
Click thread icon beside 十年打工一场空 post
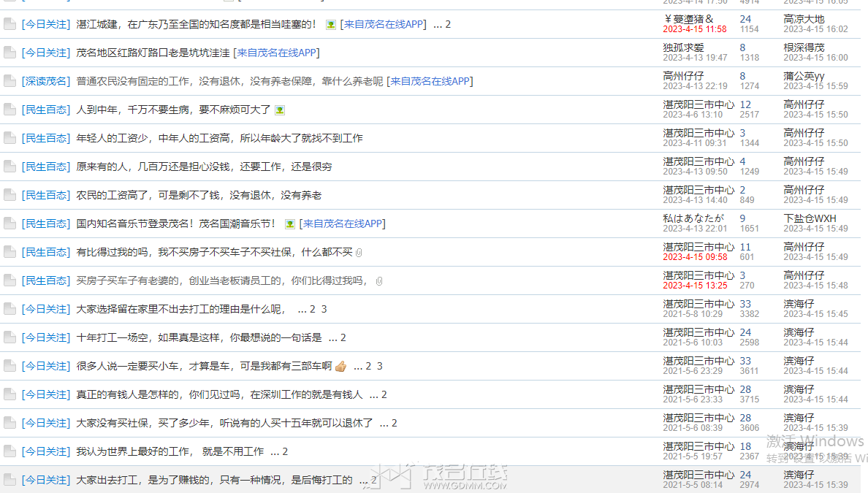(x=9, y=337)
